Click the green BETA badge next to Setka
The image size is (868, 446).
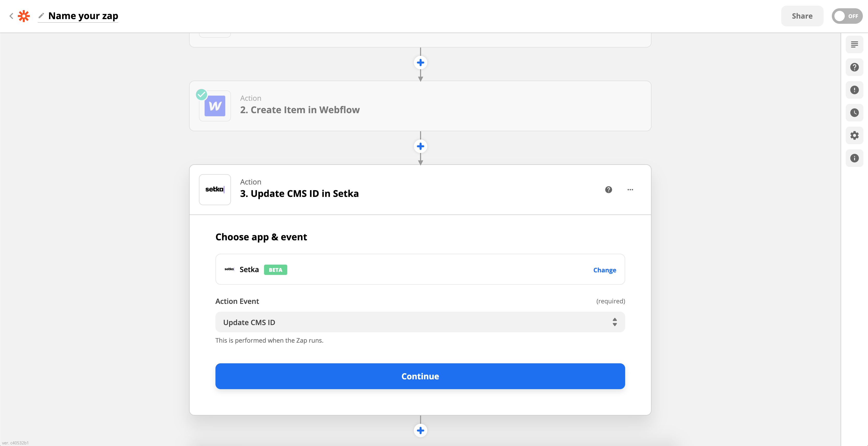(x=275, y=270)
